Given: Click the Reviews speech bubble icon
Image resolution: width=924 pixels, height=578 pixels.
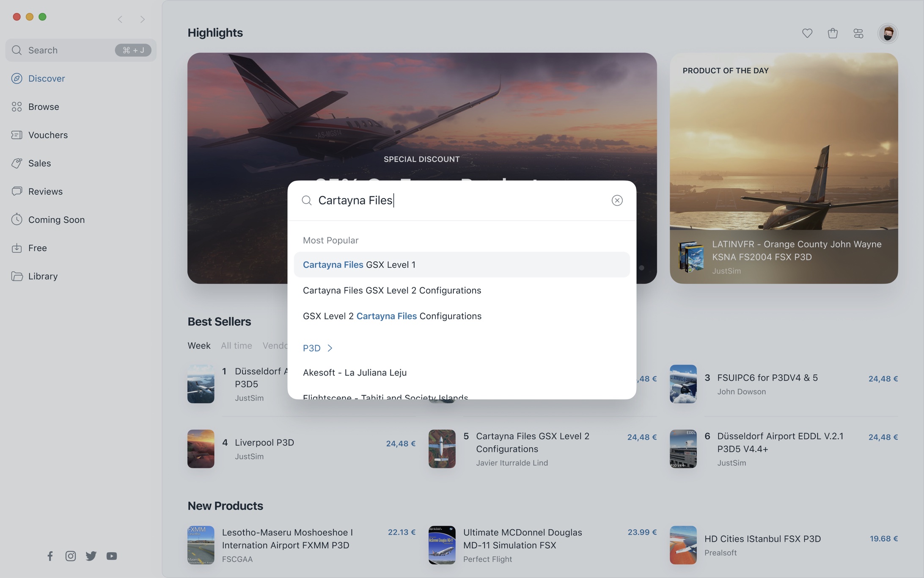Looking at the screenshot, I should pyautogui.click(x=17, y=191).
